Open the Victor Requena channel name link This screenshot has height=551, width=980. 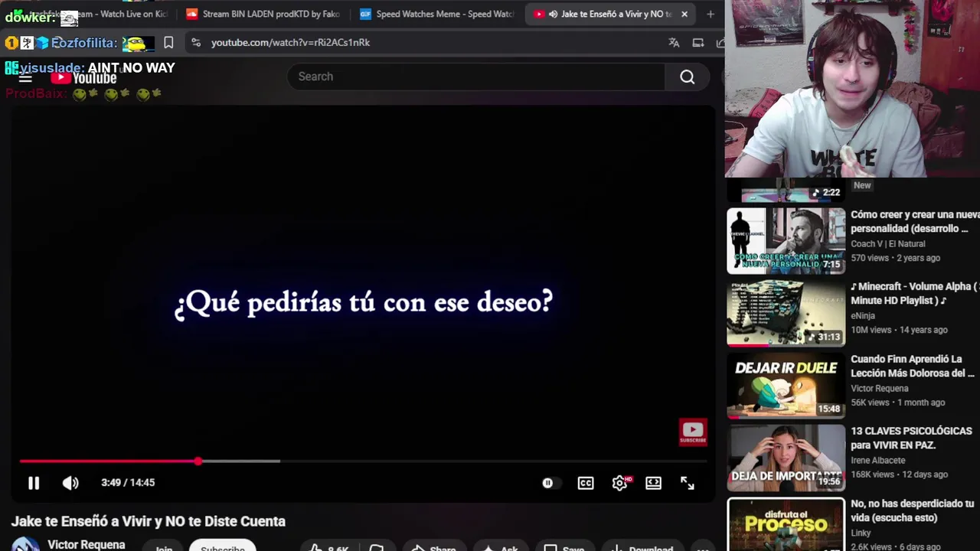[x=87, y=544]
